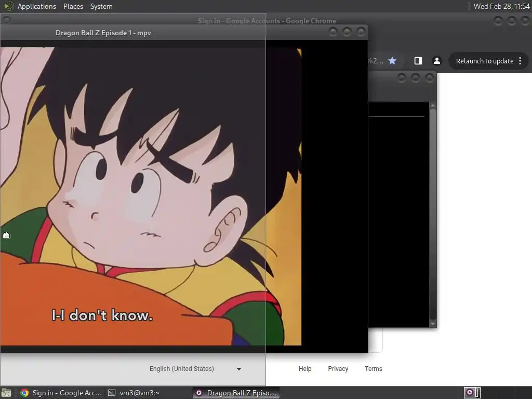Viewport: 532px width, 399px height.
Task: Click the terminal scrollbar's down arrow
Action: 433,324
